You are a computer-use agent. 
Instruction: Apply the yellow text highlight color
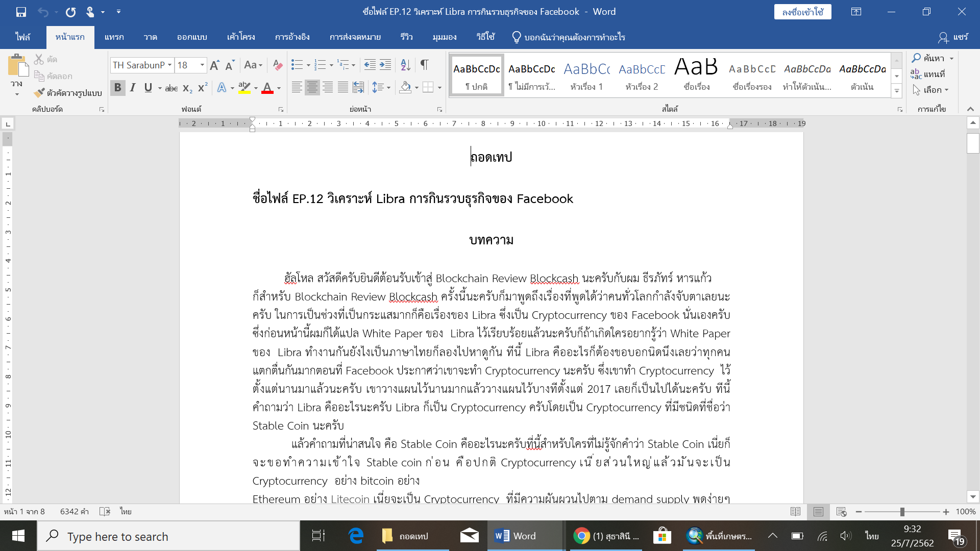(244, 88)
